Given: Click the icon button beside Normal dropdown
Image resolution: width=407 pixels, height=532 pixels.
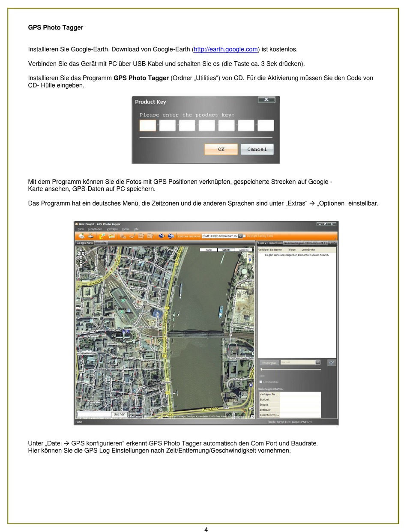Looking at the screenshot, I should 331,362.
